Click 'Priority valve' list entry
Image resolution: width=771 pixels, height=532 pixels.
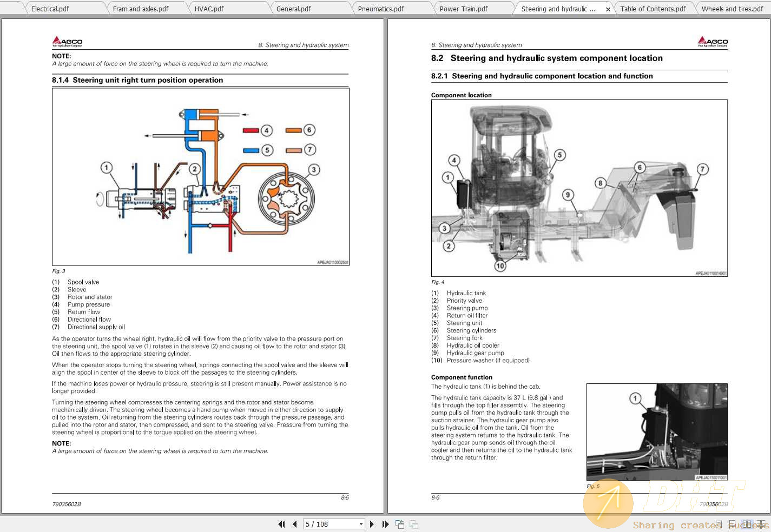coord(464,301)
